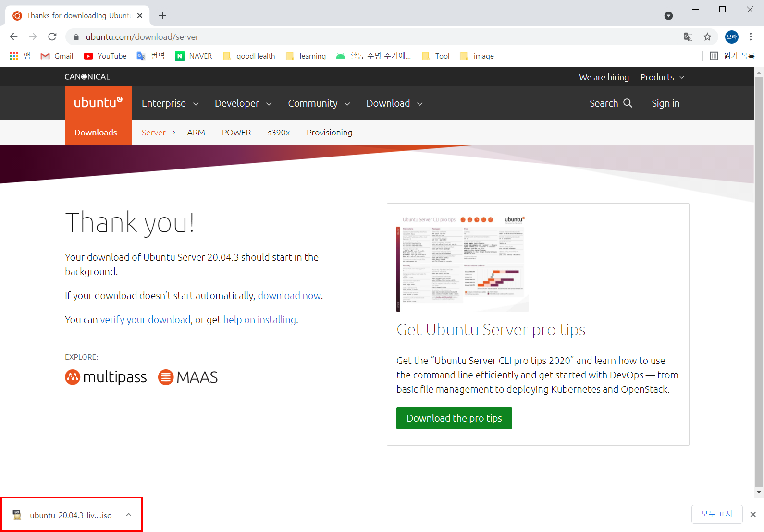This screenshot has height=532, width=764.
Task: Click help on installing link
Action: point(259,320)
